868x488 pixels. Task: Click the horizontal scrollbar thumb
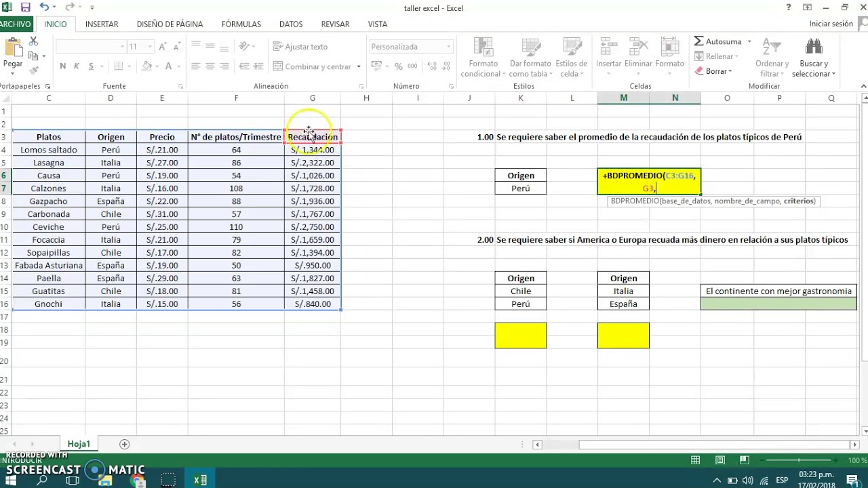pyautogui.click(x=713, y=445)
